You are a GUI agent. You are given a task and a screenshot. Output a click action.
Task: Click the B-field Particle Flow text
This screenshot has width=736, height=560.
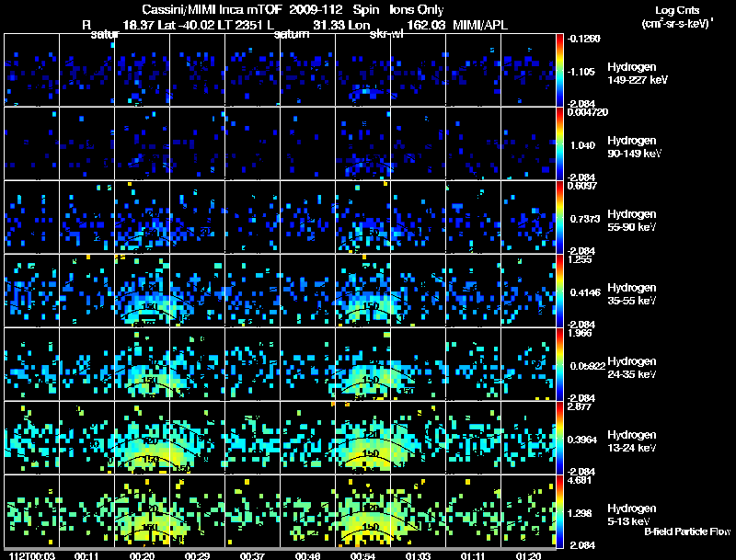tap(686, 531)
